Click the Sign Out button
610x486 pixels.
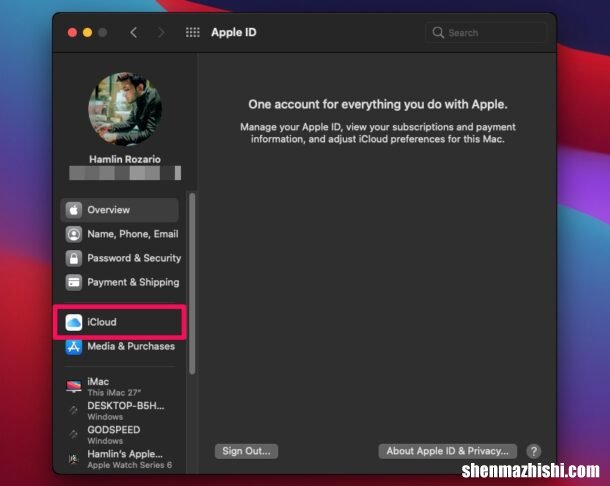coord(246,451)
